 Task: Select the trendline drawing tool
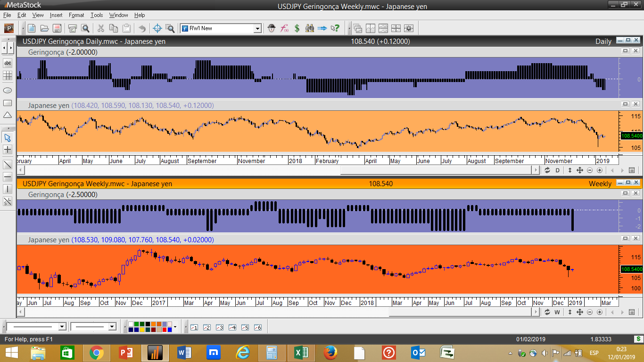coord(8,165)
